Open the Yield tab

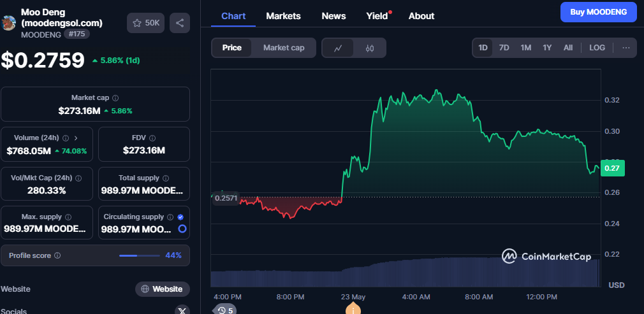click(377, 16)
